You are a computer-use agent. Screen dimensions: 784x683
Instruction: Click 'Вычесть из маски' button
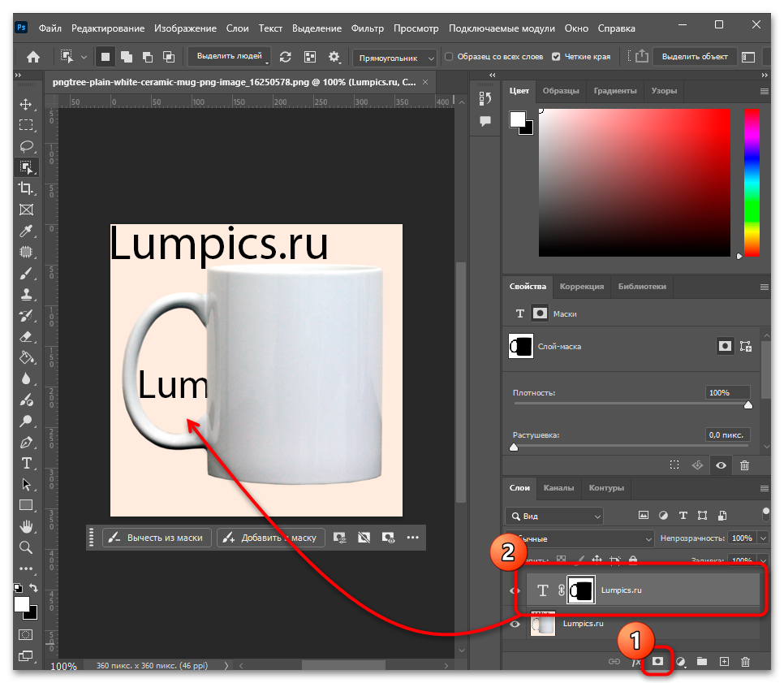pyautogui.click(x=157, y=538)
